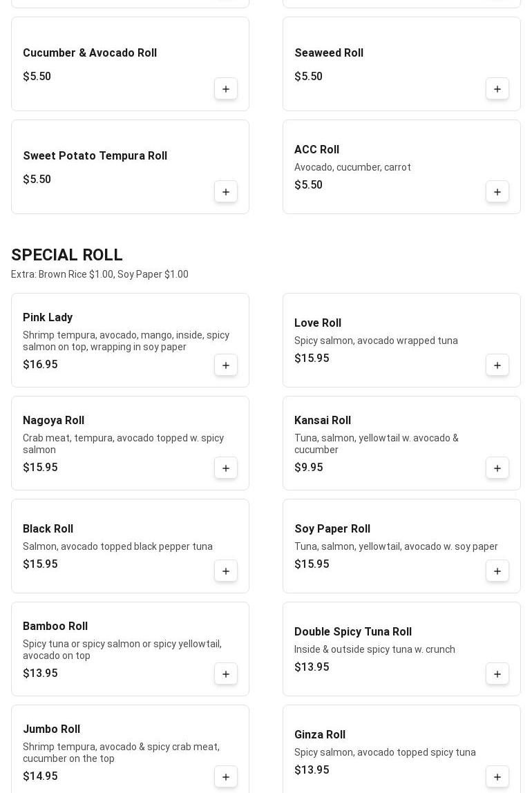
Task: Tap plus icon on Ginza Roll
Action: [x=497, y=777]
